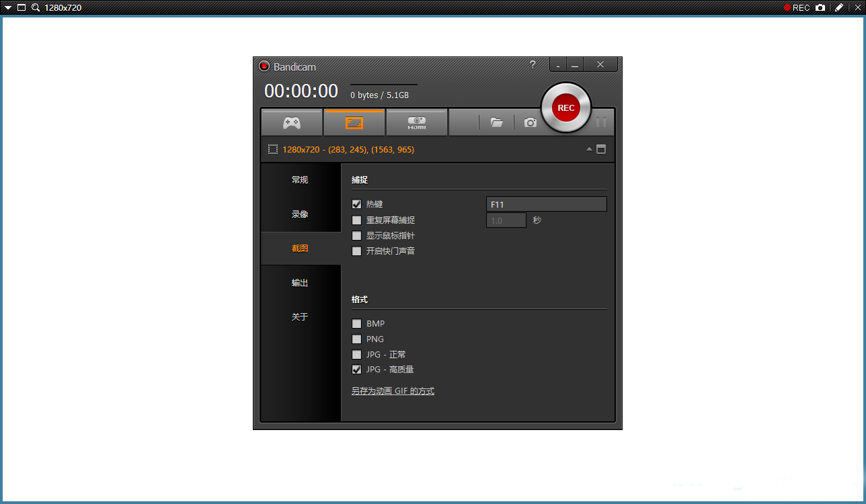Select the PNG format option

(357, 339)
